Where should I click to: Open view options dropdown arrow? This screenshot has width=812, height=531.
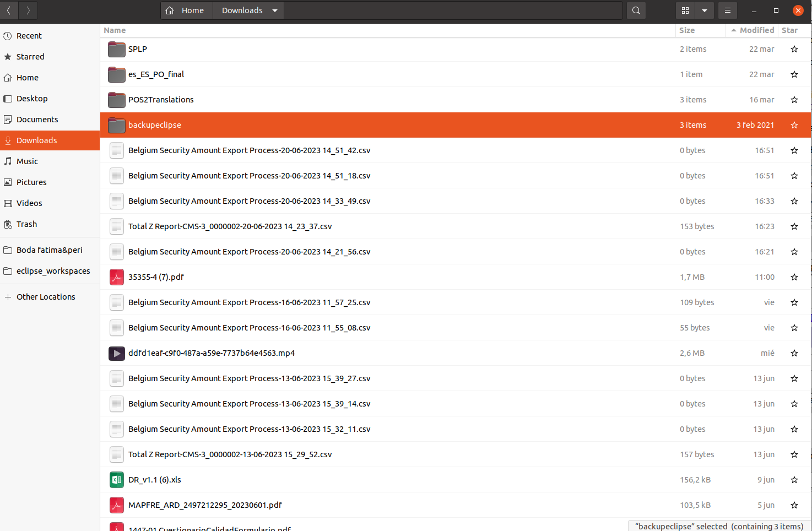coord(704,10)
